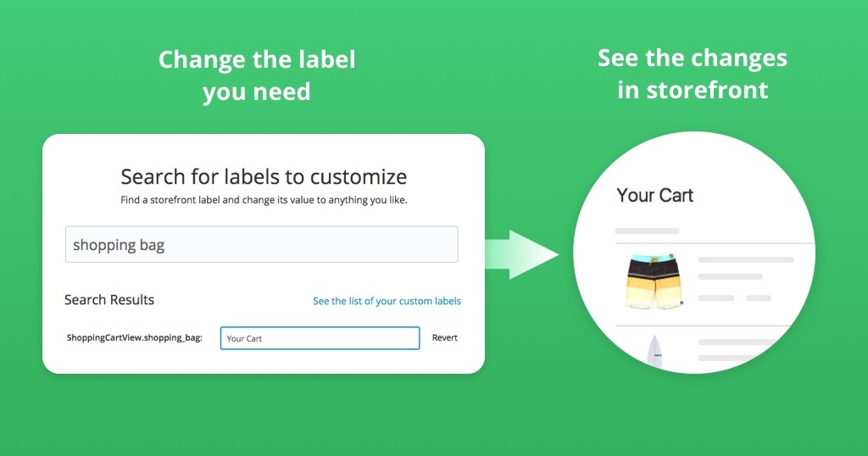Screen dimensions: 868x456
Task: Open "See the list of your custom labels"
Action: click(x=387, y=301)
